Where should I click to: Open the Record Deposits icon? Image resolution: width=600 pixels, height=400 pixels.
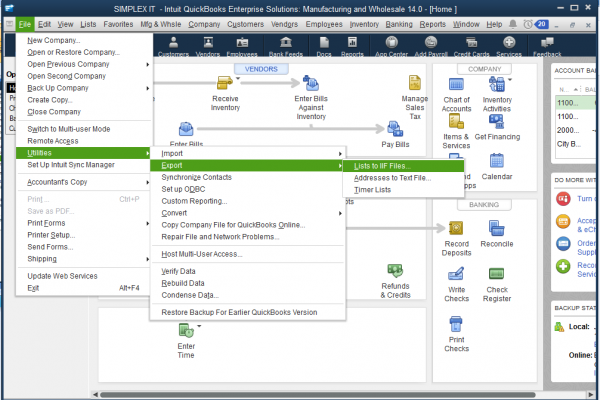pos(456,228)
